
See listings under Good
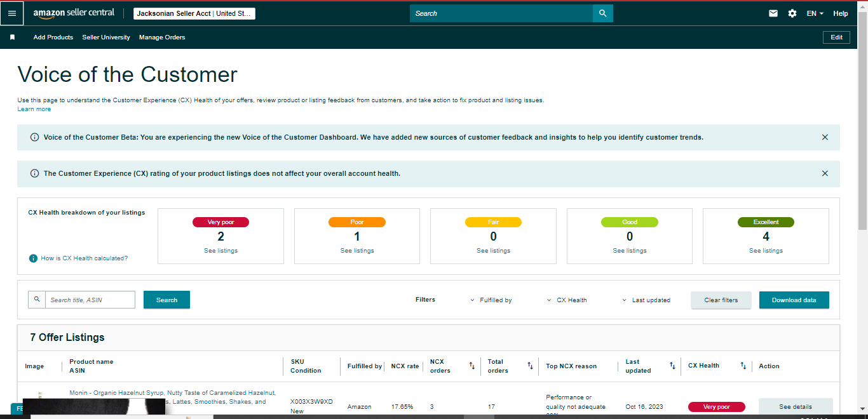coord(630,251)
